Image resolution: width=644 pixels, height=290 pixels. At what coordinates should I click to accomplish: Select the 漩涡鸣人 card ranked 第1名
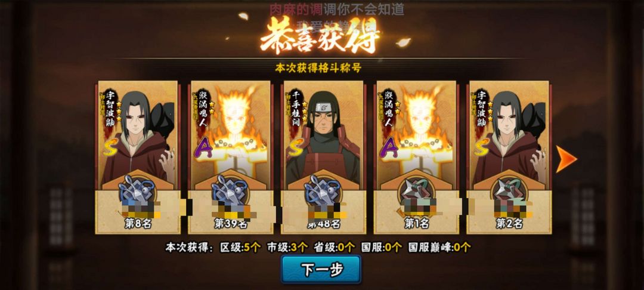(x=416, y=157)
